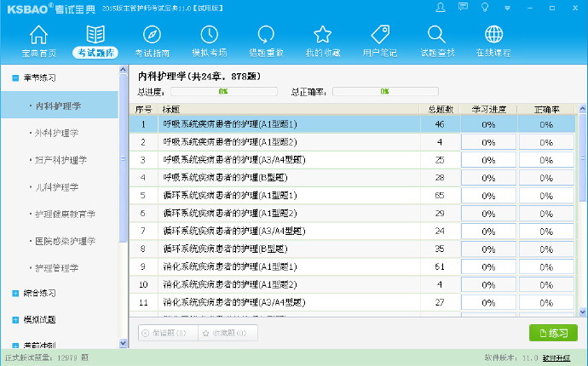Expand the 考前冲刺 tree section

[15, 346]
